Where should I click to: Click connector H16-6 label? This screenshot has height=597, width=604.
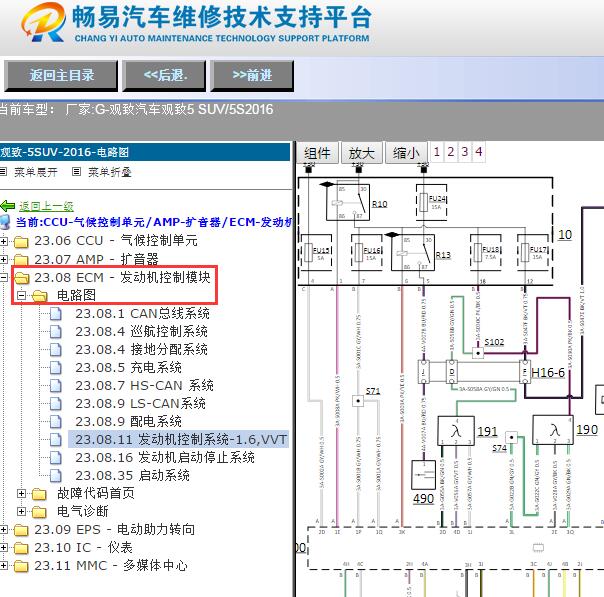coord(548,373)
